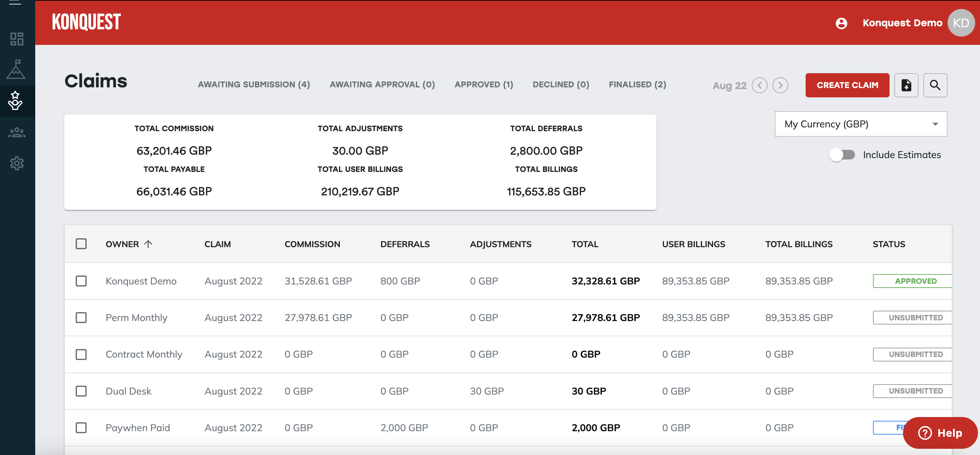This screenshot has height=455, width=980.
Task: Enable the Include Estimates toggle
Action: pyautogui.click(x=842, y=155)
